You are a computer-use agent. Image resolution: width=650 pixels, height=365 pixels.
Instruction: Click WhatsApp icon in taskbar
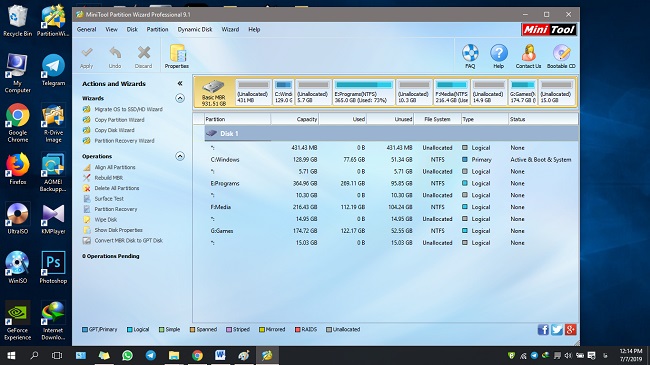click(x=127, y=355)
